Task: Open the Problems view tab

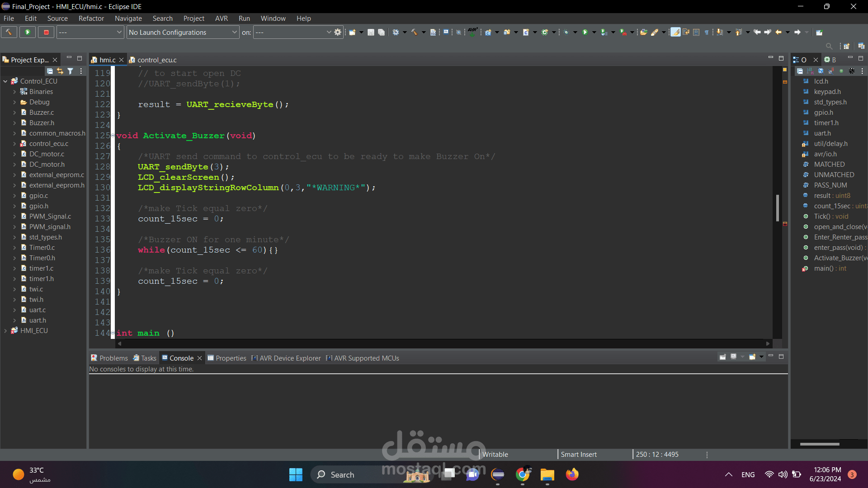Action: click(113, 358)
